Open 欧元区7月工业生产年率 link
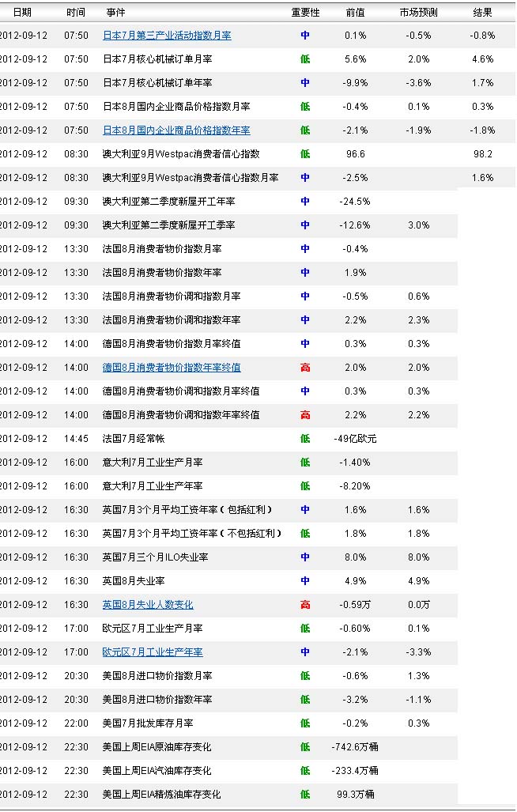Viewport: 517px width, 812px height. [152, 652]
